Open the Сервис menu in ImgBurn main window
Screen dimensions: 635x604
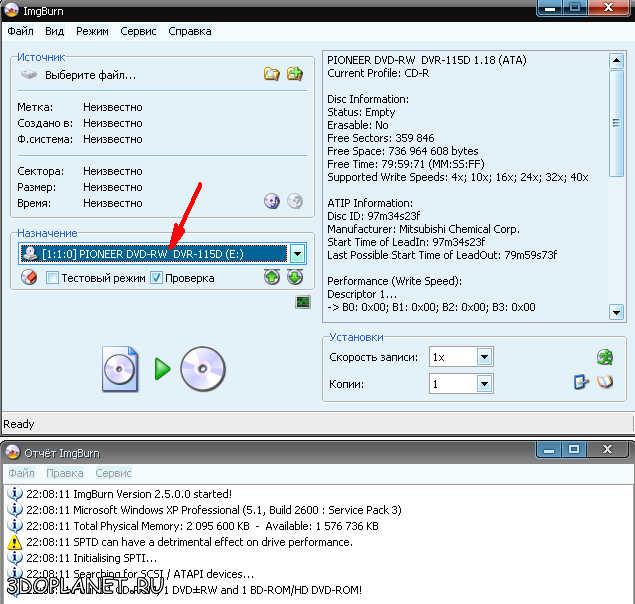click(x=138, y=31)
